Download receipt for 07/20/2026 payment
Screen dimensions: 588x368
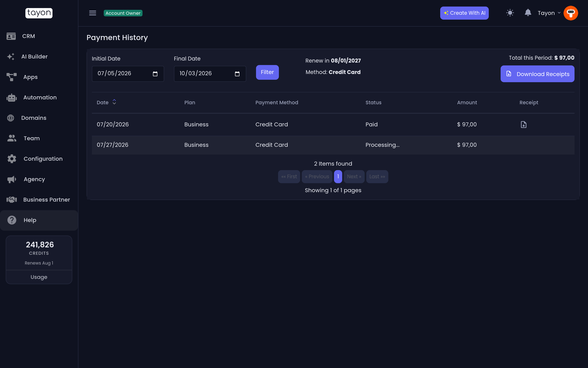click(x=524, y=125)
